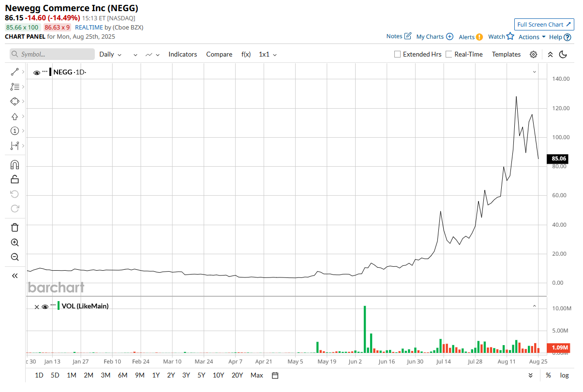Image resolution: width=583 pixels, height=392 pixels.
Task: Open the NEGG plot options dots
Action: (45, 71)
